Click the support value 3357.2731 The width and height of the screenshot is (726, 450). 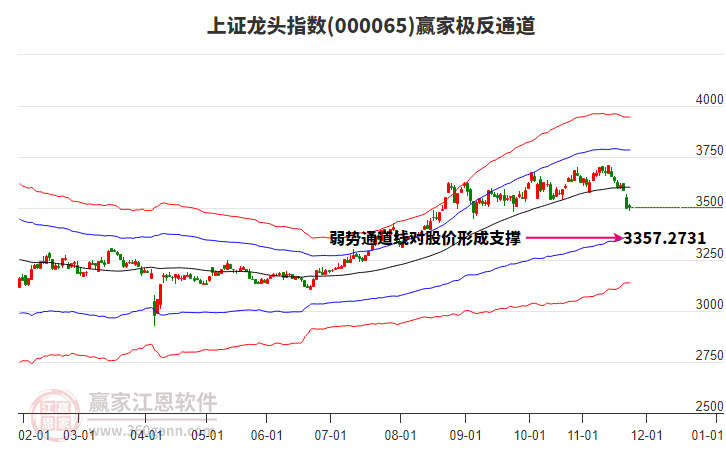click(664, 238)
